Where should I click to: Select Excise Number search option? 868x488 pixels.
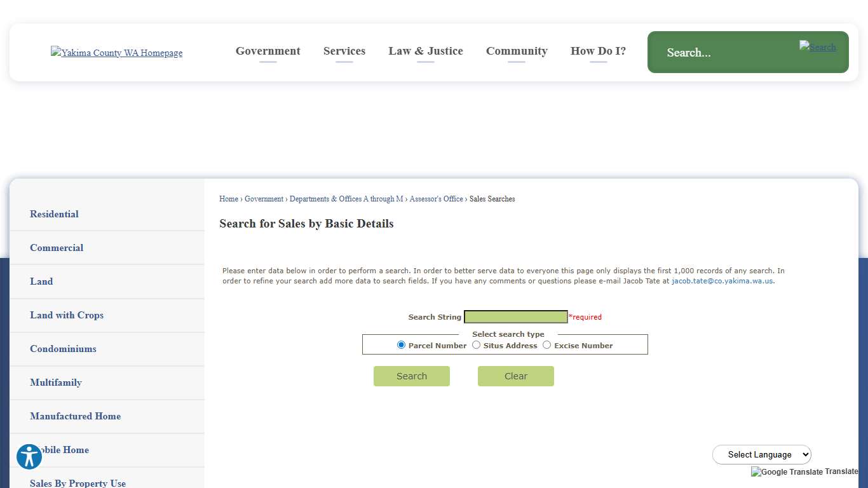click(x=546, y=344)
